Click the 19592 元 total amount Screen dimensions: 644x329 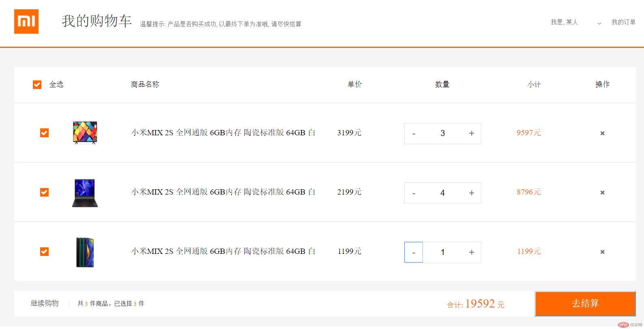coord(485,304)
